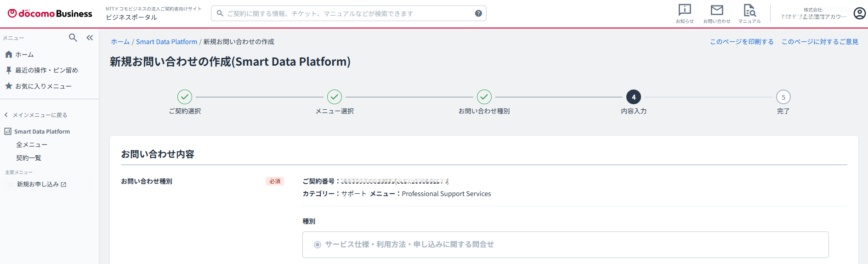
Task: Click the Professional Support Services text
Action: tap(446, 194)
